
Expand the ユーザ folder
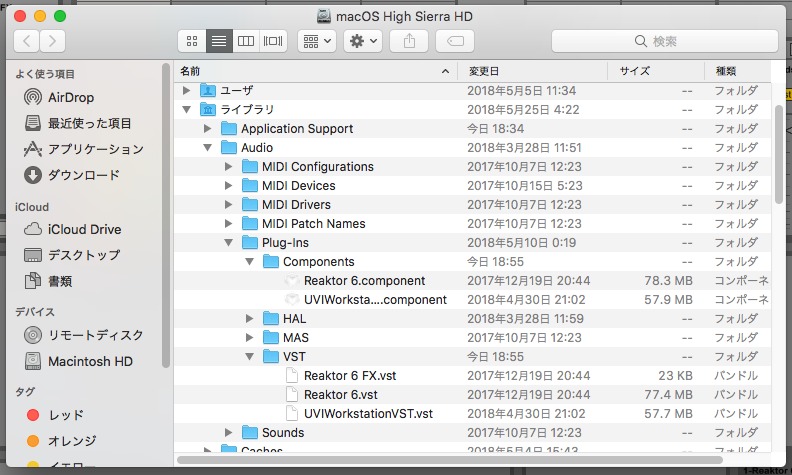[186, 90]
